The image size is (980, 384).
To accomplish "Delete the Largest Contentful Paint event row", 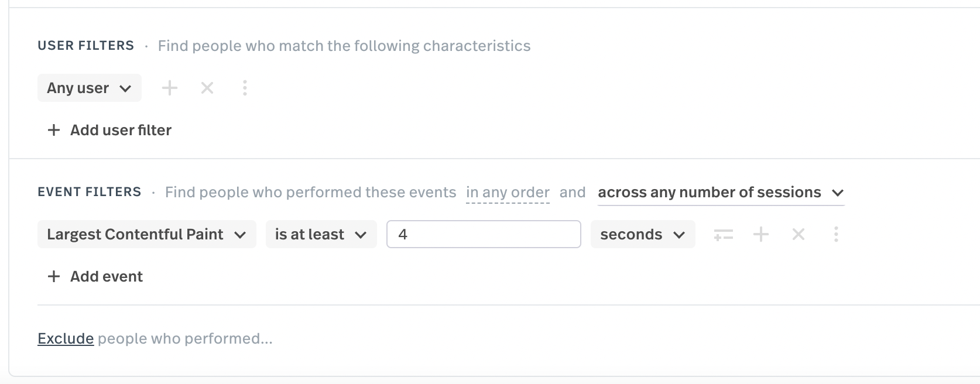I will click(799, 235).
